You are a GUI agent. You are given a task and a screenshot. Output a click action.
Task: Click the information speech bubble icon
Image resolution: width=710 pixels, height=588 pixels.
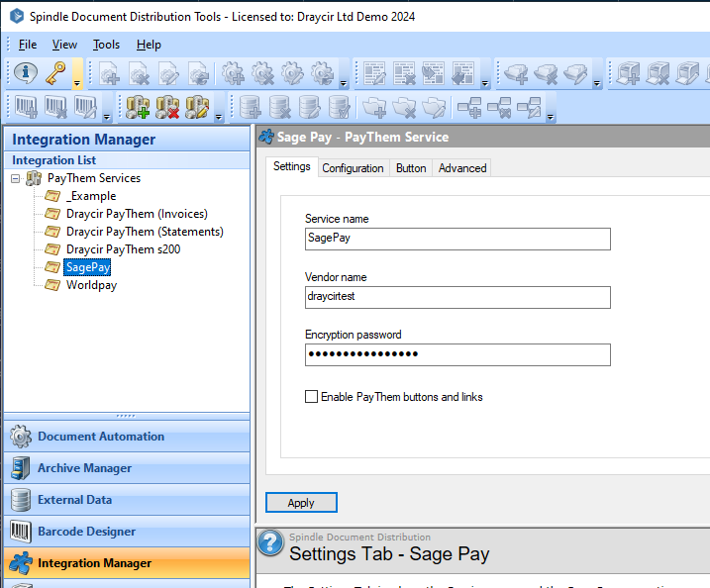(x=26, y=72)
